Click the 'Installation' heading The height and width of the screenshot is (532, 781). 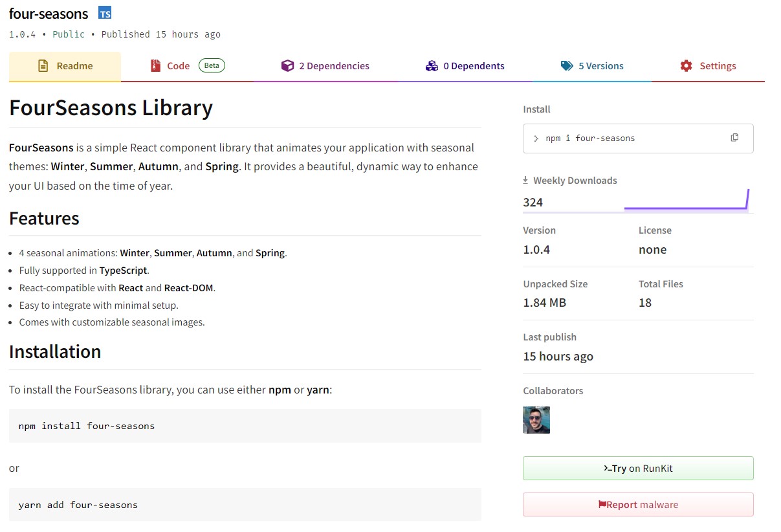click(55, 352)
